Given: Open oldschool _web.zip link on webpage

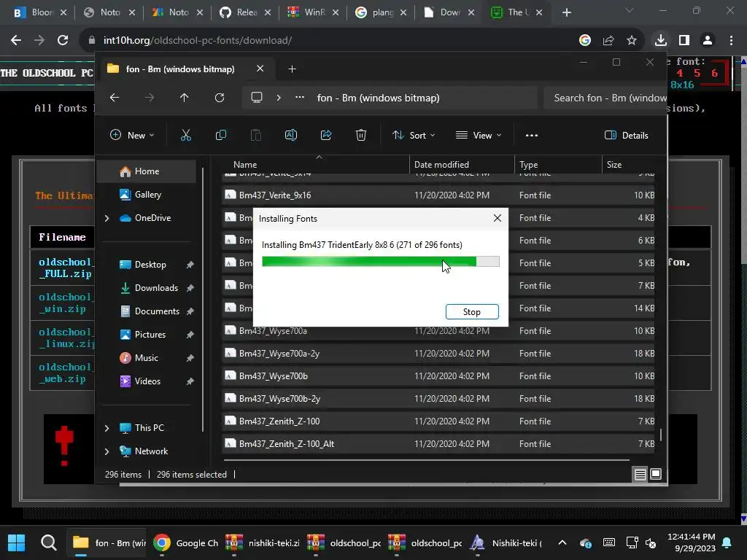Looking at the screenshot, I should click(65, 373).
